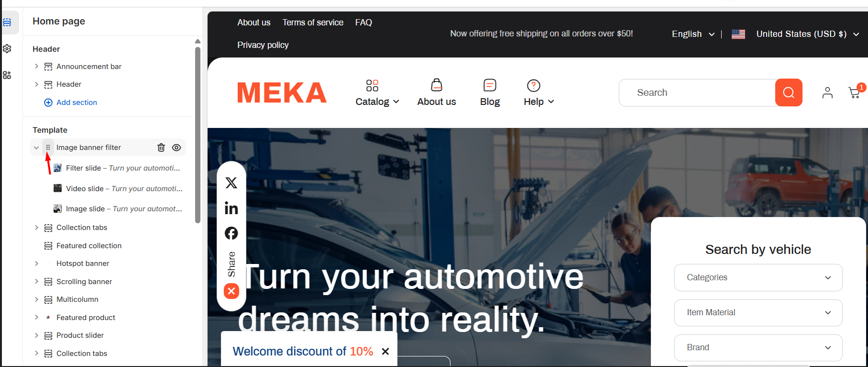Open the Categories dropdown
The width and height of the screenshot is (868, 367).
point(758,277)
